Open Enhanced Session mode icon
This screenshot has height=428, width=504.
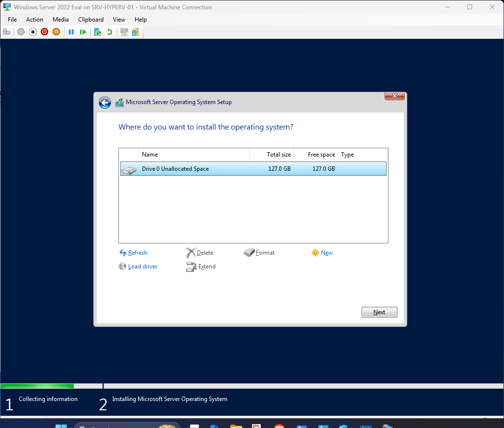tap(124, 31)
